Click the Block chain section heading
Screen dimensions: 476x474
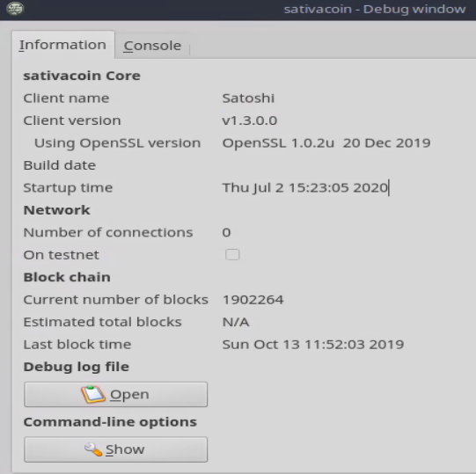pos(67,277)
